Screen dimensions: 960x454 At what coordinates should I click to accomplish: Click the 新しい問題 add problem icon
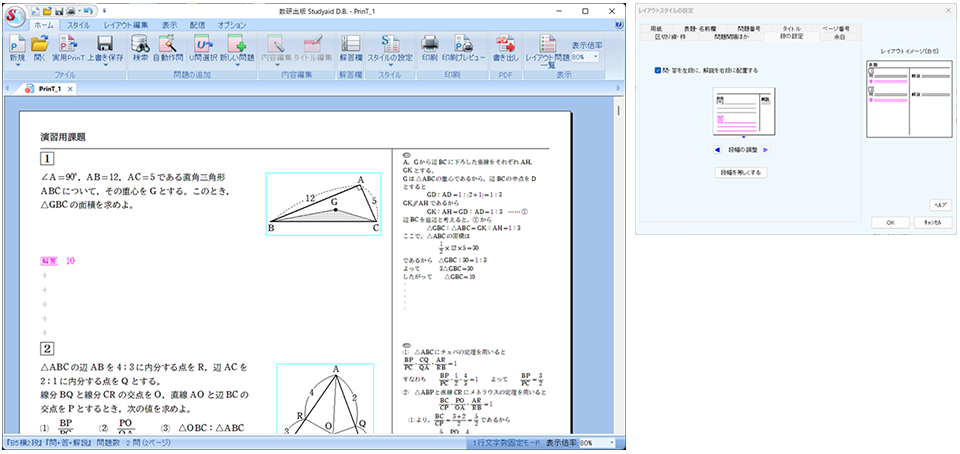[x=237, y=44]
